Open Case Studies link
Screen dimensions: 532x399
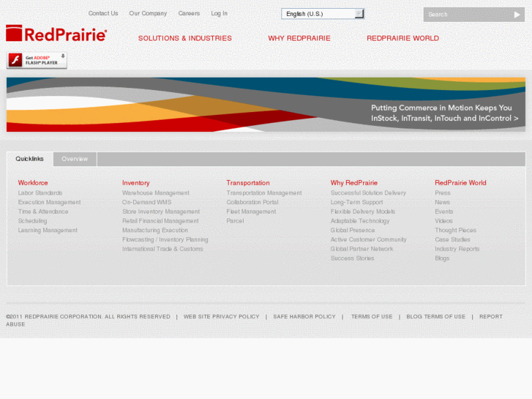point(452,239)
